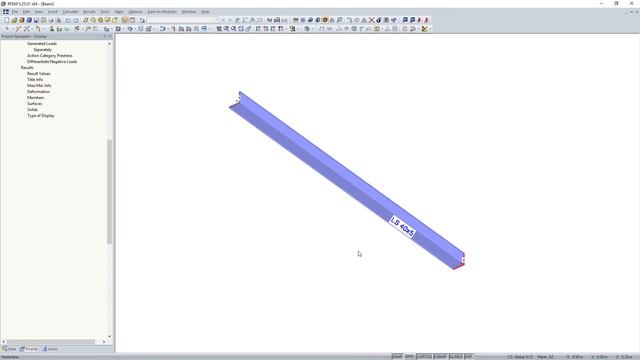This screenshot has width=640, height=360.
Task: Open the Edit menu
Action: click(26, 12)
